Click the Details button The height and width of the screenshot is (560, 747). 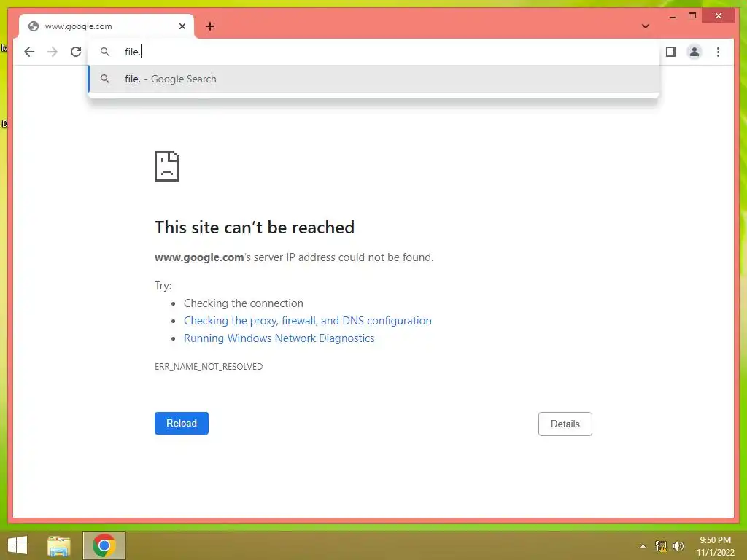(x=565, y=424)
